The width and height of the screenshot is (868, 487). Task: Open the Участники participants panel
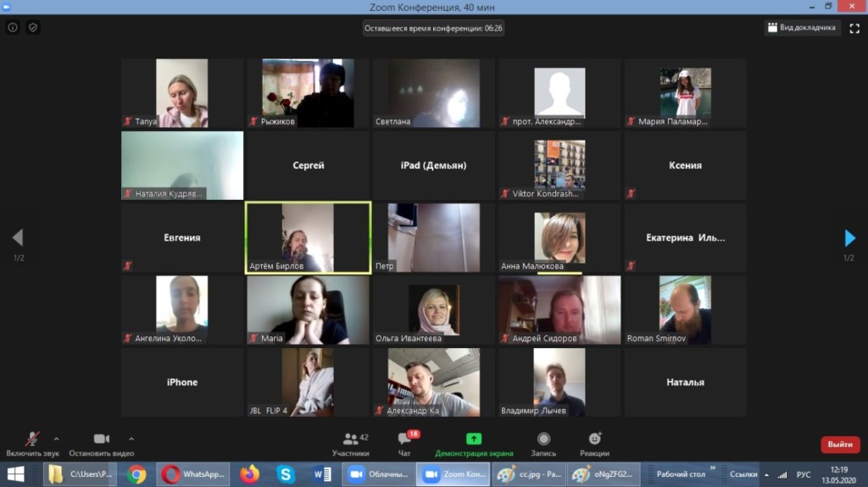click(350, 443)
